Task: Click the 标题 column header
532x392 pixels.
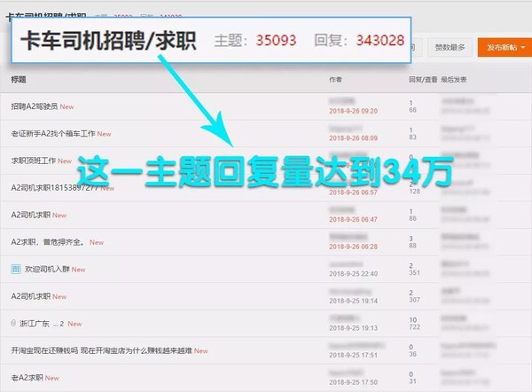Action: [20, 79]
